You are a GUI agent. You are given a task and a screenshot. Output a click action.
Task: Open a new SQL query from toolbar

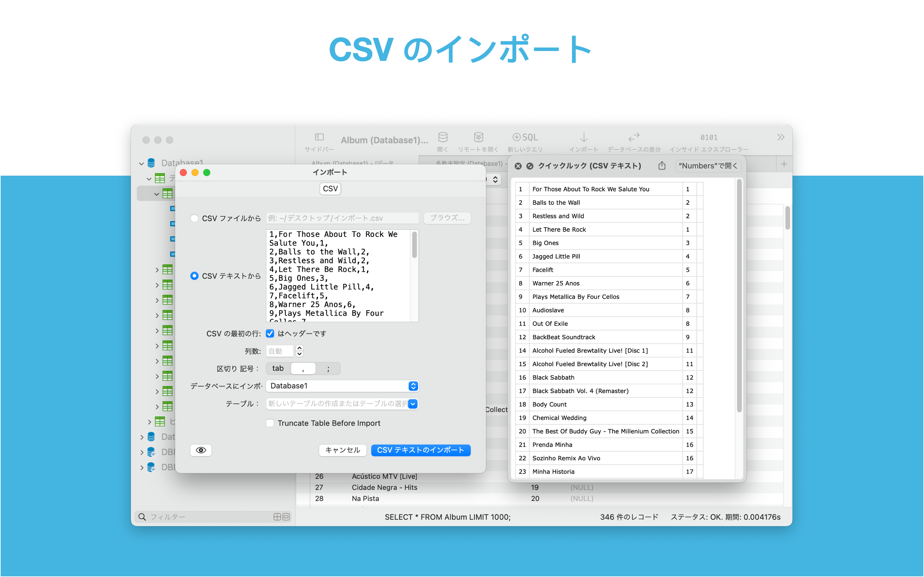[x=525, y=137]
